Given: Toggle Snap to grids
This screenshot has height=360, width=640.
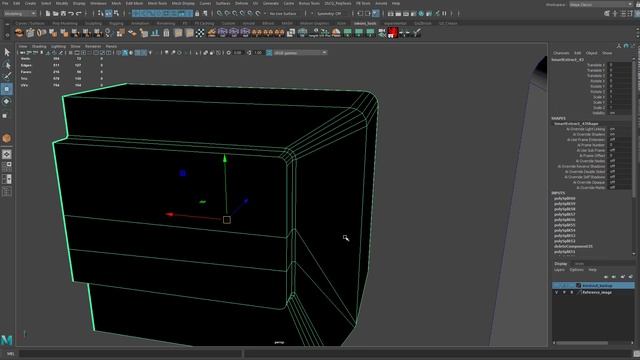Looking at the screenshot, I should [x=220, y=13].
